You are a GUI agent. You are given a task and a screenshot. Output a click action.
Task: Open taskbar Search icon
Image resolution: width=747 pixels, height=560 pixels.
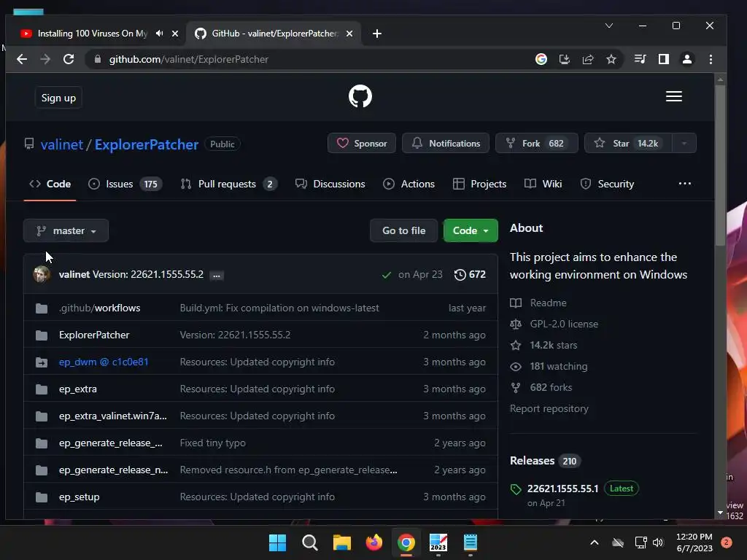click(309, 542)
